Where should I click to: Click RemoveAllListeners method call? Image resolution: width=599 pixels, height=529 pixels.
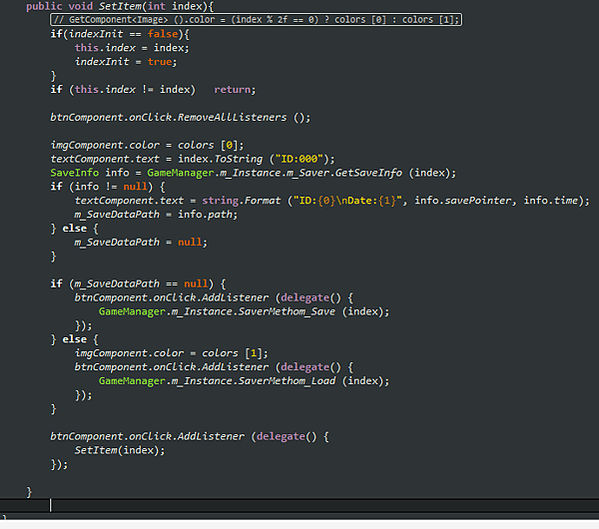[x=232, y=117]
